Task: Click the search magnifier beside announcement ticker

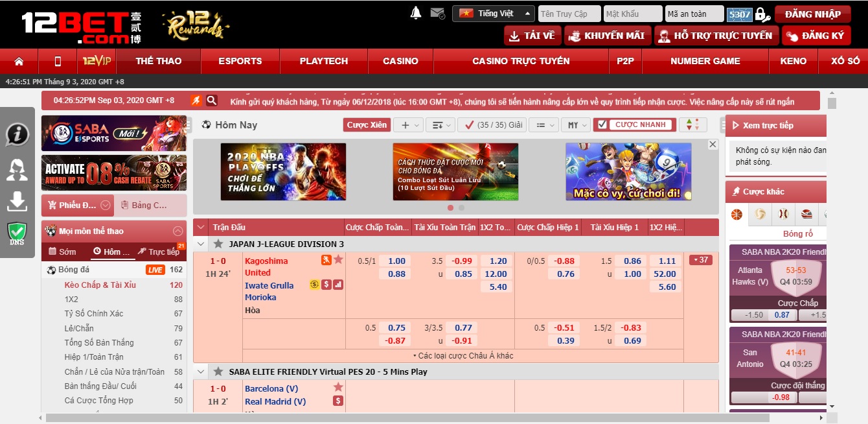Action: [212, 100]
